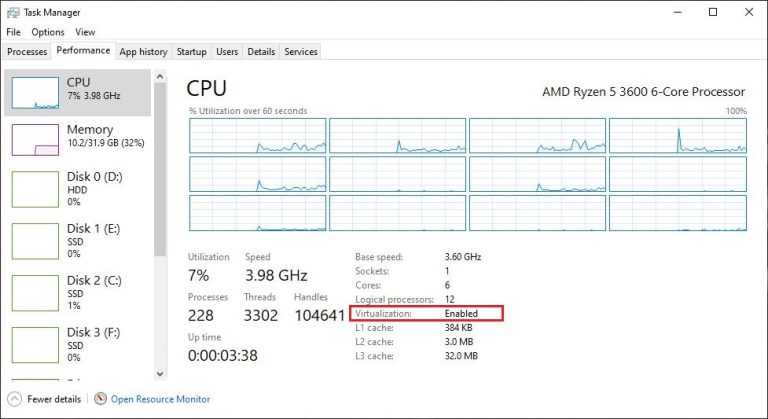768x419 pixels.
Task: Select the CPU graph thumbnail in sidebar
Action: (35, 91)
